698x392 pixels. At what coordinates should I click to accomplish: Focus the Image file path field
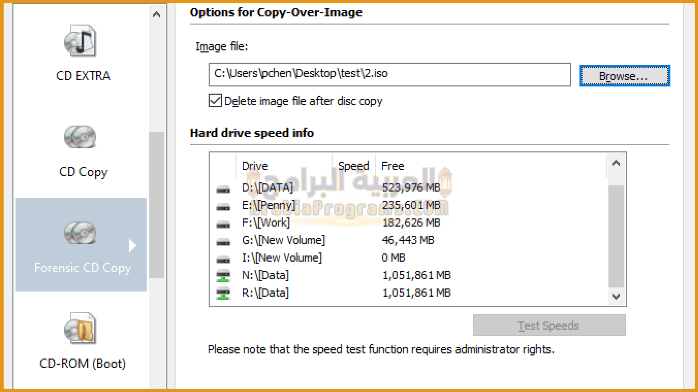point(390,74)
